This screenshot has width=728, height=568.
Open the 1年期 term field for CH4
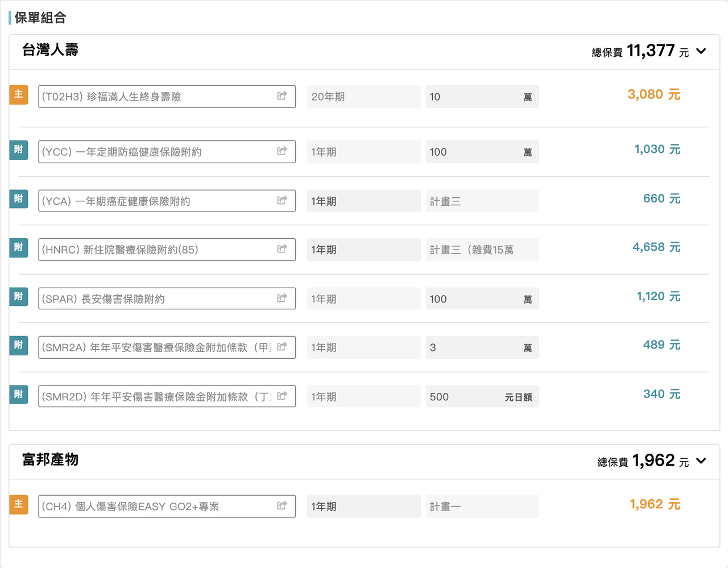[364, 506]
